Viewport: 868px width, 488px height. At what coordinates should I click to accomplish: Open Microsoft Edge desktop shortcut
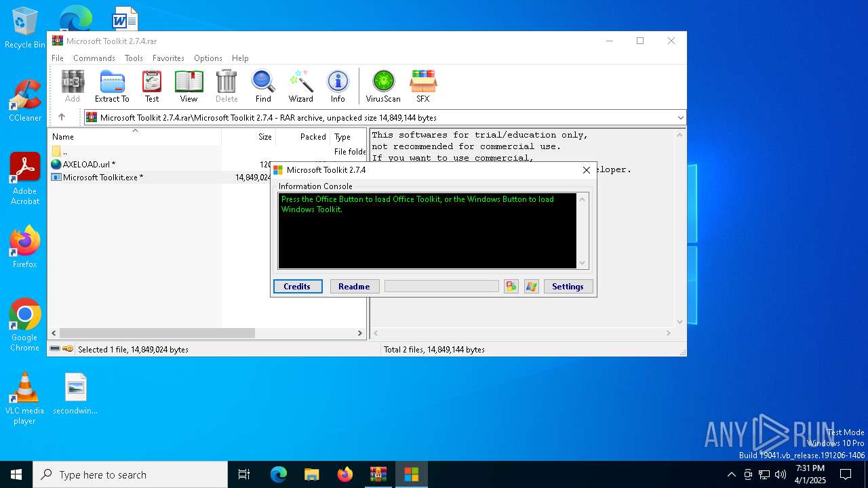tap(75, 18)
